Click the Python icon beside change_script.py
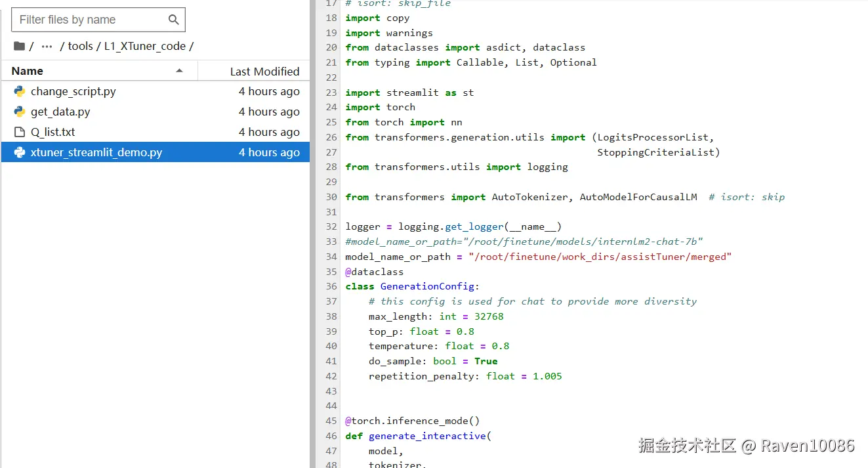Screen dimensions: 868x468 pos(20,91)
